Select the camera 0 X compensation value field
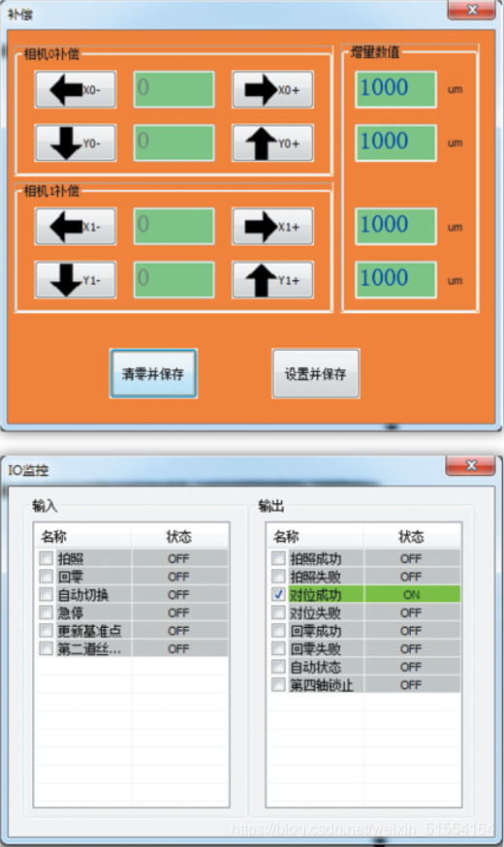 click(173, 89)
